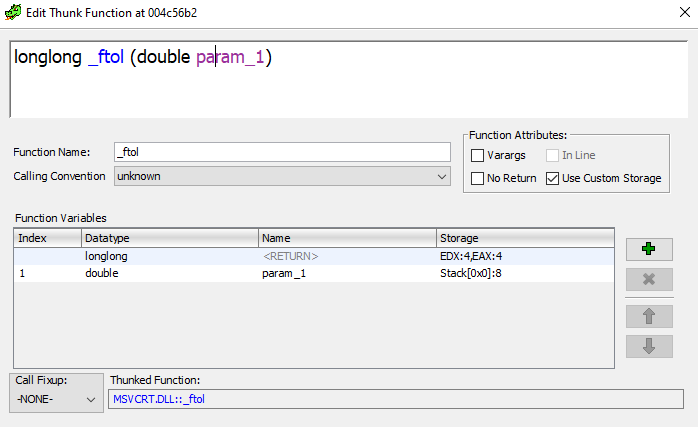The height and width of the screenshot is (427, 698).
Task: Click longlong in the signature text
Action: tap(48, 57)
